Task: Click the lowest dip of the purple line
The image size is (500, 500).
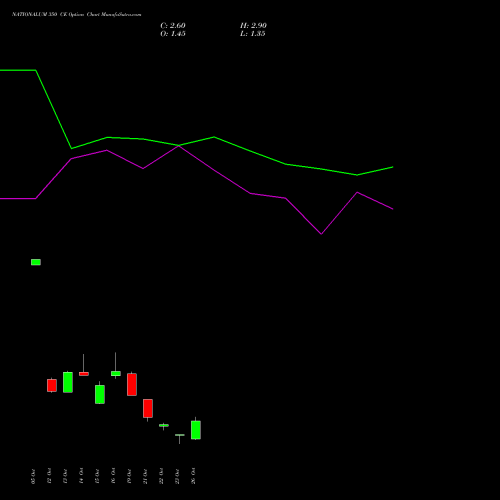Action: pyautogui.click(x=321, y=234)
